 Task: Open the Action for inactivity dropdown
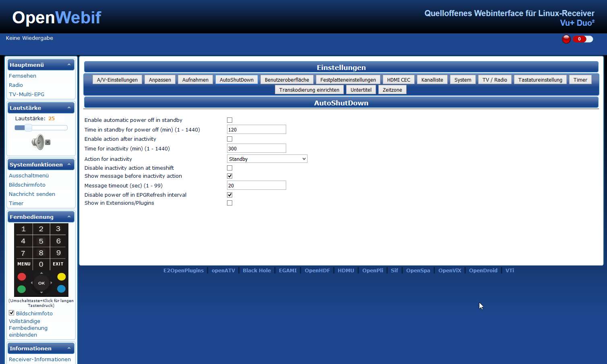(x=267, y=159)
